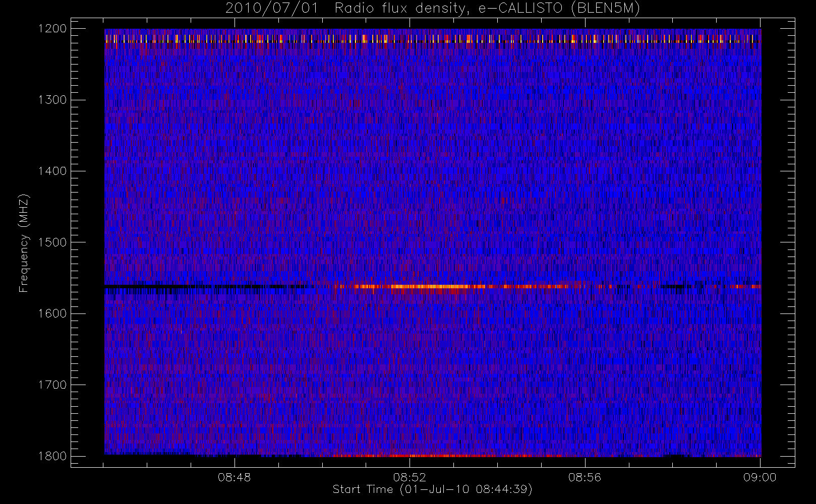Click the 1800 frequency tick label
816x504 pixels.
click(x=52, y=456)
